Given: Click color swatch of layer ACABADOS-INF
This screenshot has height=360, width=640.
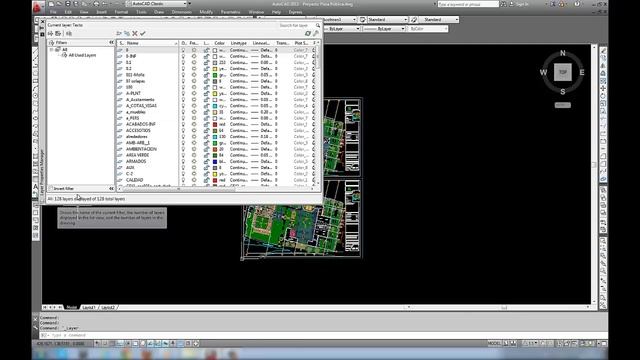Looking at the screenshot, I should pyautogui.click(x=215, y=124).
